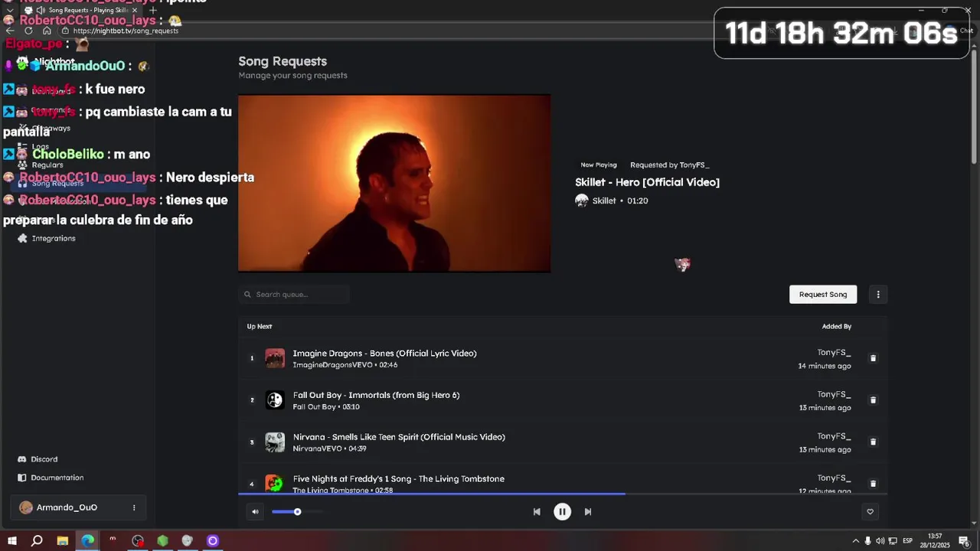
Task: Mute the song request player
Action: [255, 512]
